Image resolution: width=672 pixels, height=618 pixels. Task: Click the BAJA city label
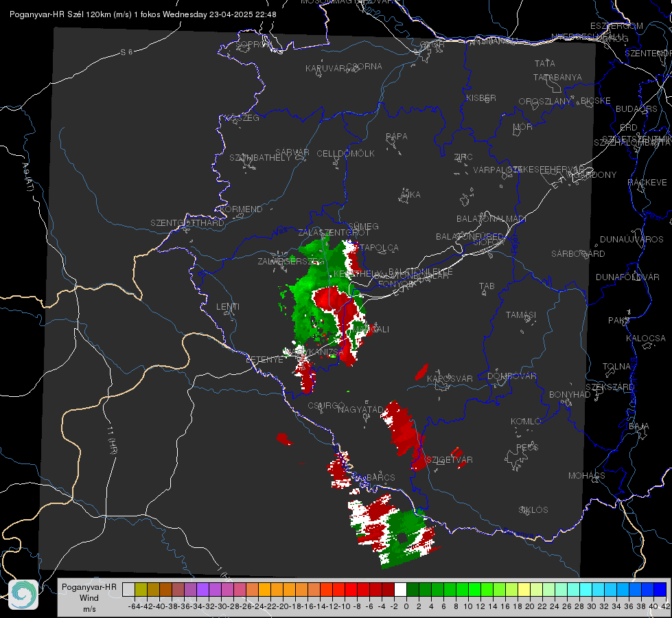pyautogui.click(x=639, y=426)
